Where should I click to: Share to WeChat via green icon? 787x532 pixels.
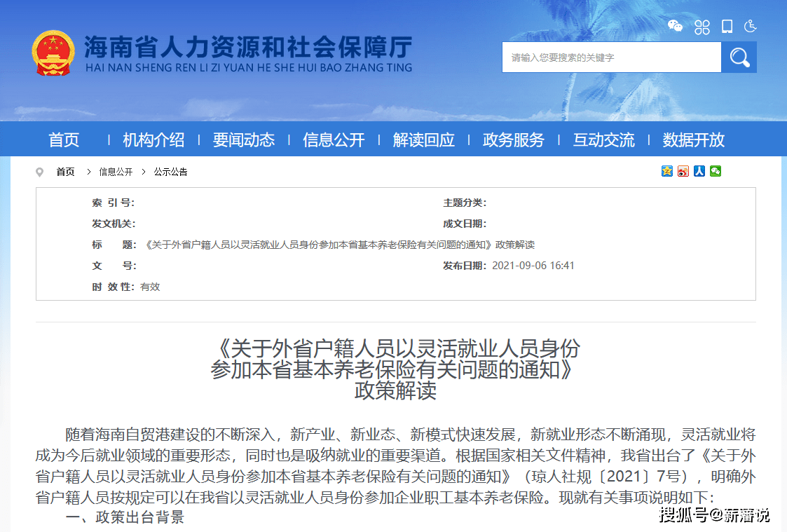click(x=716, y=171)
